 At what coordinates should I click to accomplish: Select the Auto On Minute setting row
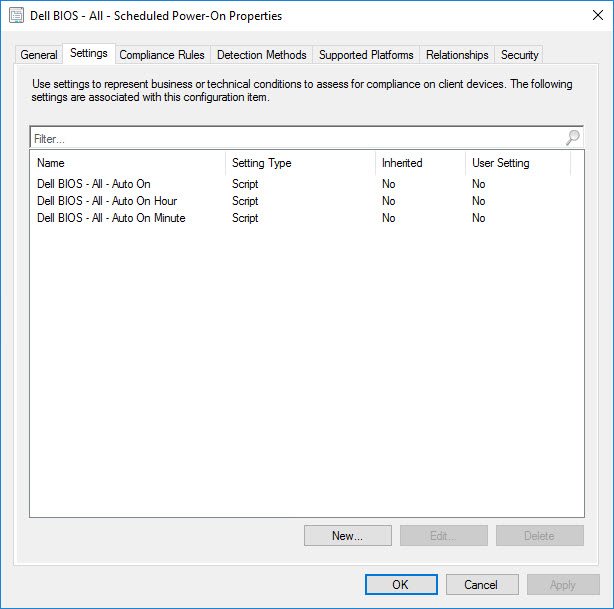tap(111, 218)
